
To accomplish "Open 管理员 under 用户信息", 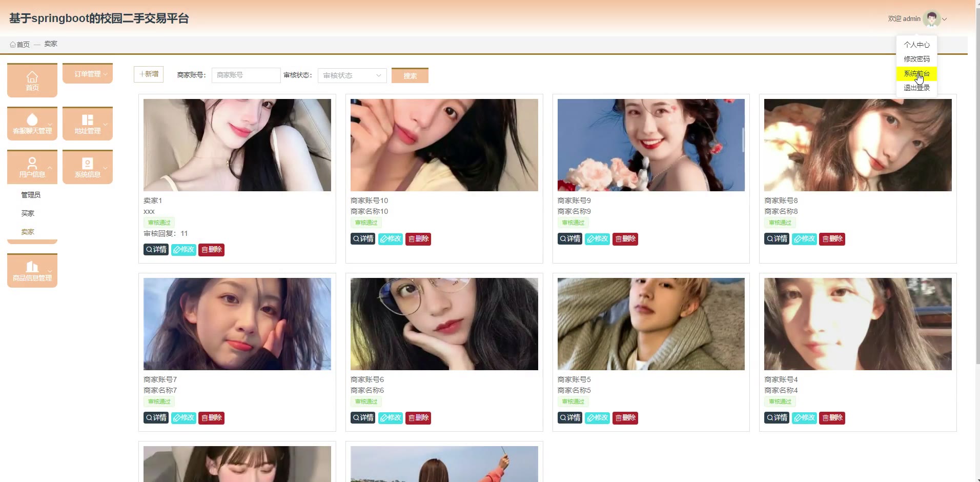I will click(x=31, y=195).
